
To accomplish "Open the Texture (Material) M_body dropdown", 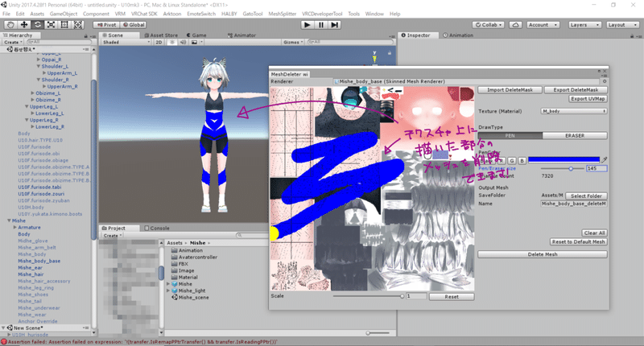I will (574, 111).
